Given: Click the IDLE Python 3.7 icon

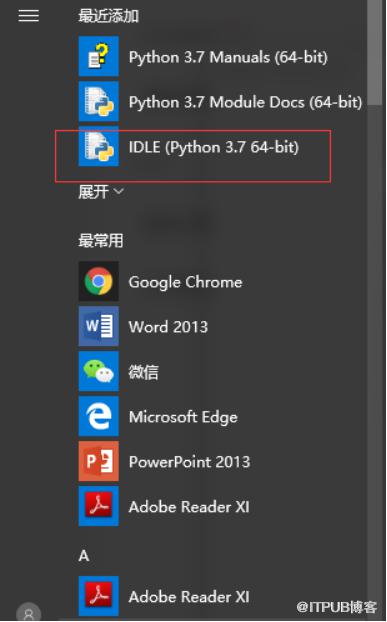Looking at the screenshot, I should 98,146.
